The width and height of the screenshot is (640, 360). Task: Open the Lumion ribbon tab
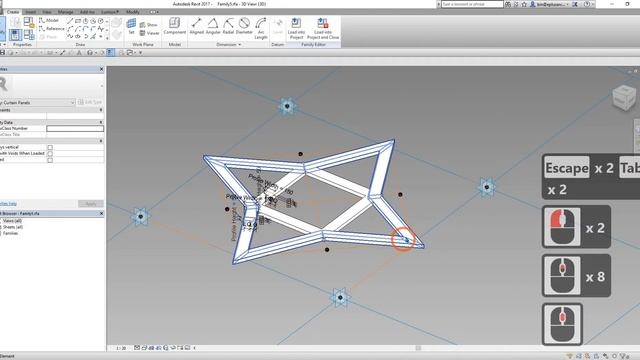pyautogui.click(x=109, y=12)
